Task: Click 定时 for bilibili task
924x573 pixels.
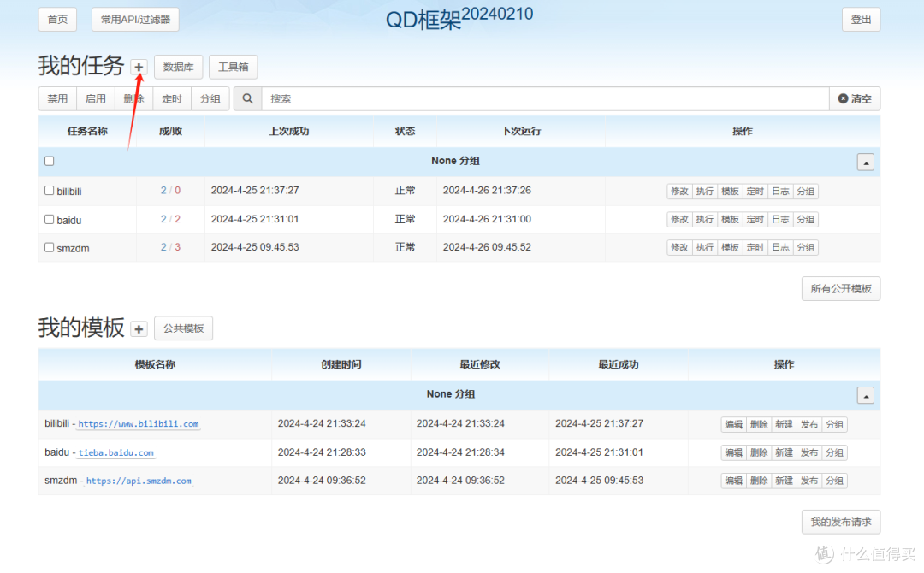Action: point(755,192)
